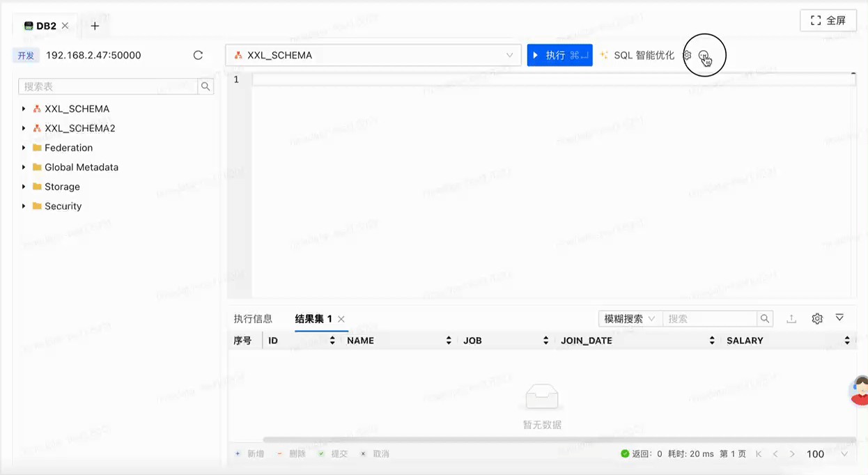The image size is (868, 475).
Task: Click the Federation folder icon
Action: tap(37, 148)
